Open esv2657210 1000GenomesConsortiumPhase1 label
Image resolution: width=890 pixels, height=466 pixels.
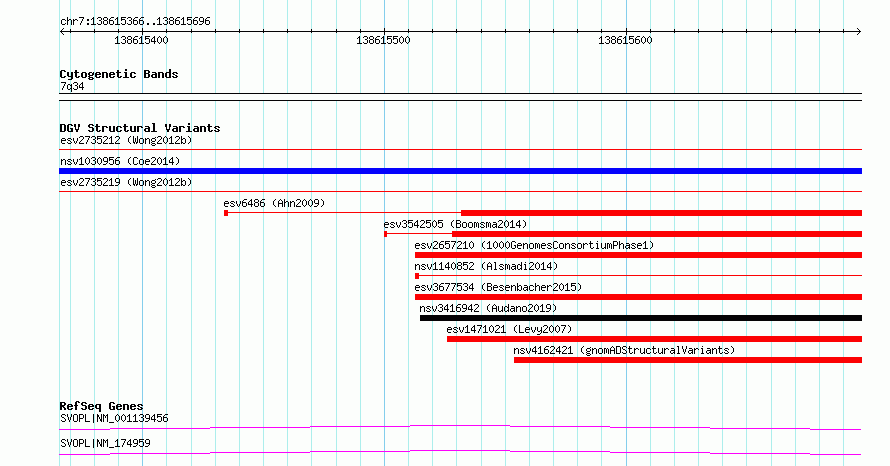pos(534,245)
